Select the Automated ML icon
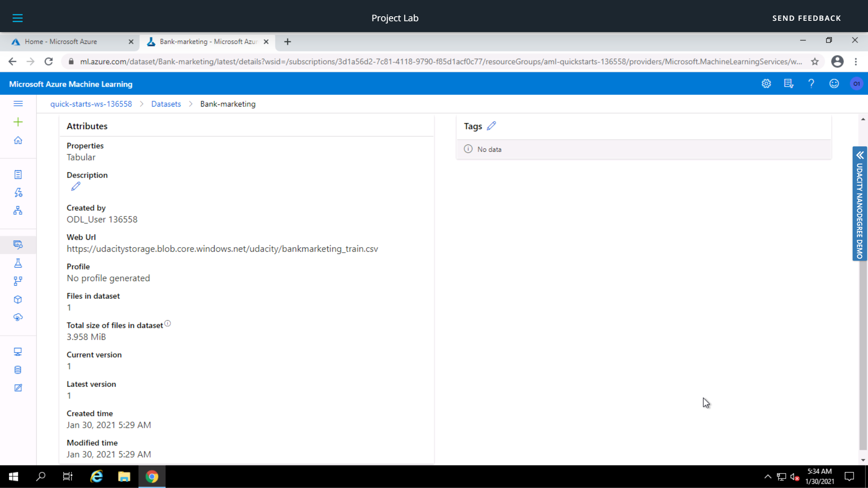The height and width of the screenshot is (488, 868). click(18, 192)
